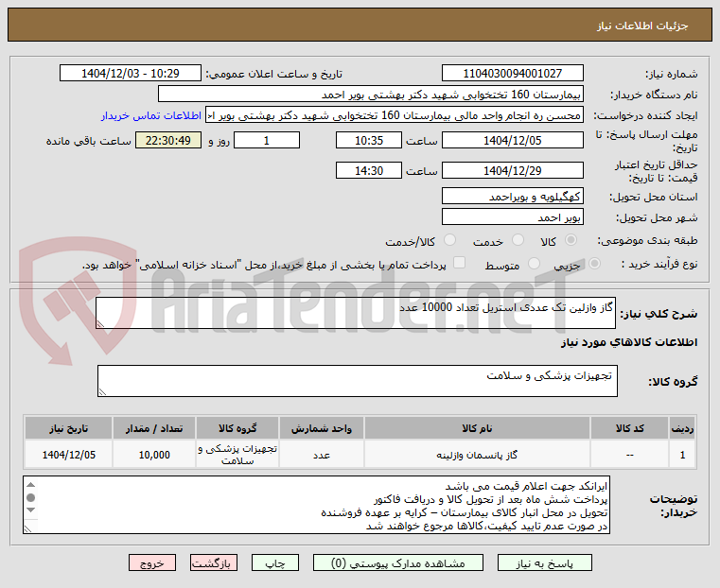This screenshot has width=720, height=588.
Task: Select the 'خدمت' category radio button
Action: [x=518, y=240]
